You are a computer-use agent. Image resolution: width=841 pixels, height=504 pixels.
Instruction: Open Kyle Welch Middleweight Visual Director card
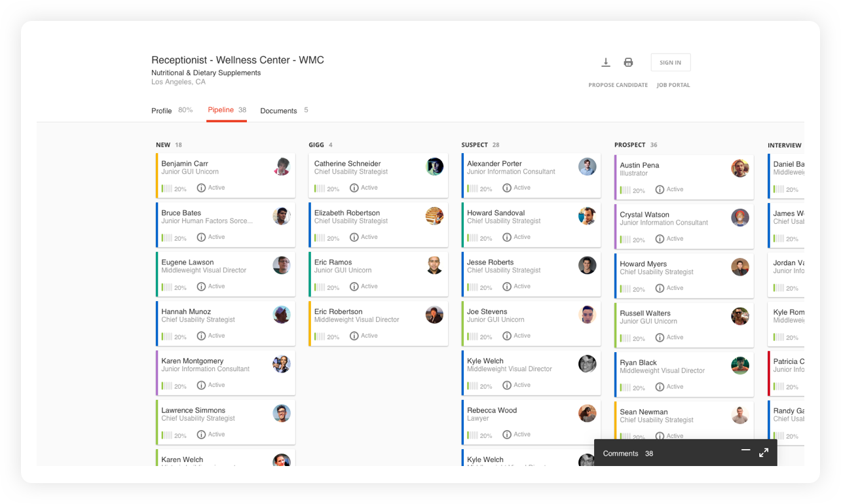tap(531, 373)
